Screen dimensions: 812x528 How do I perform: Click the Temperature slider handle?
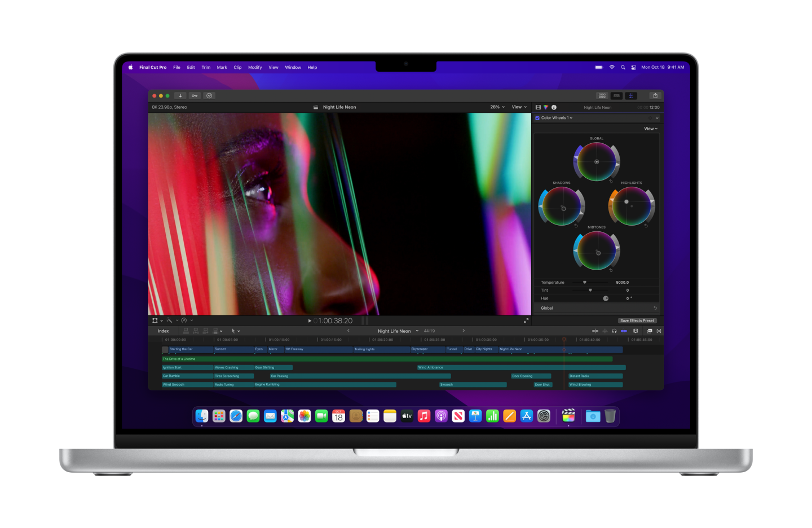click(x=585, y=282)
